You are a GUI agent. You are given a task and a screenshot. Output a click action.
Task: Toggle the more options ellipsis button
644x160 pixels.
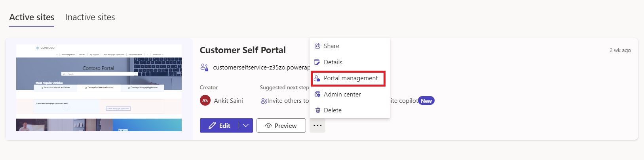(x=317, y=125)
